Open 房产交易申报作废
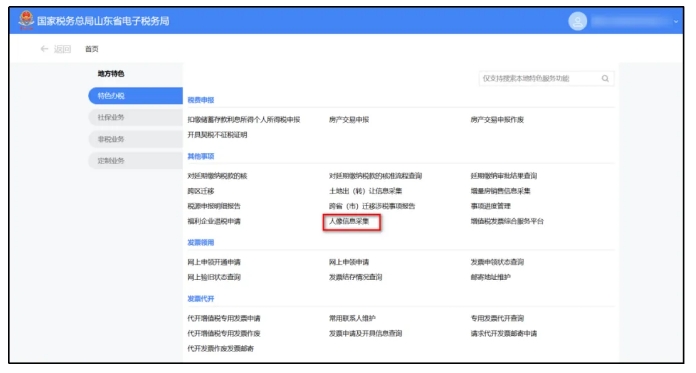Image resolution: width=696 pixels, height=373 pixels. pos(497,119)
